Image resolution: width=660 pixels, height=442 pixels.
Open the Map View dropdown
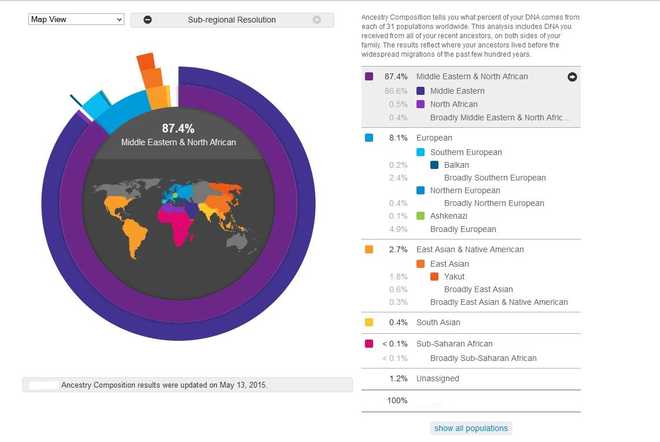(x=75, y=19)
